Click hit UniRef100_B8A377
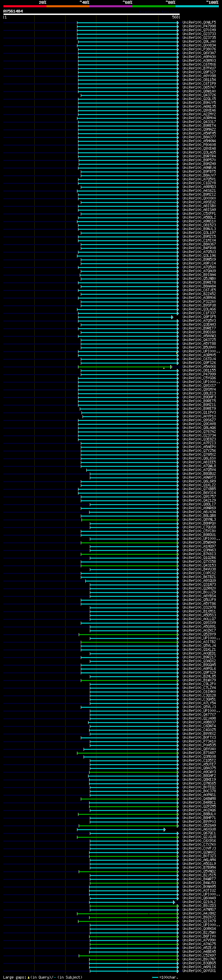The image size is (222, 980). coord(199,137)
